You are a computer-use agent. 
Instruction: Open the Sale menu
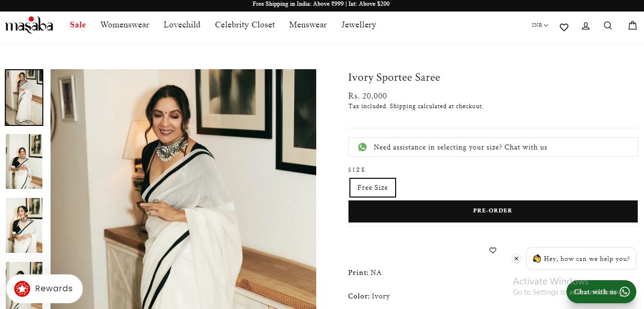point(77,25)
